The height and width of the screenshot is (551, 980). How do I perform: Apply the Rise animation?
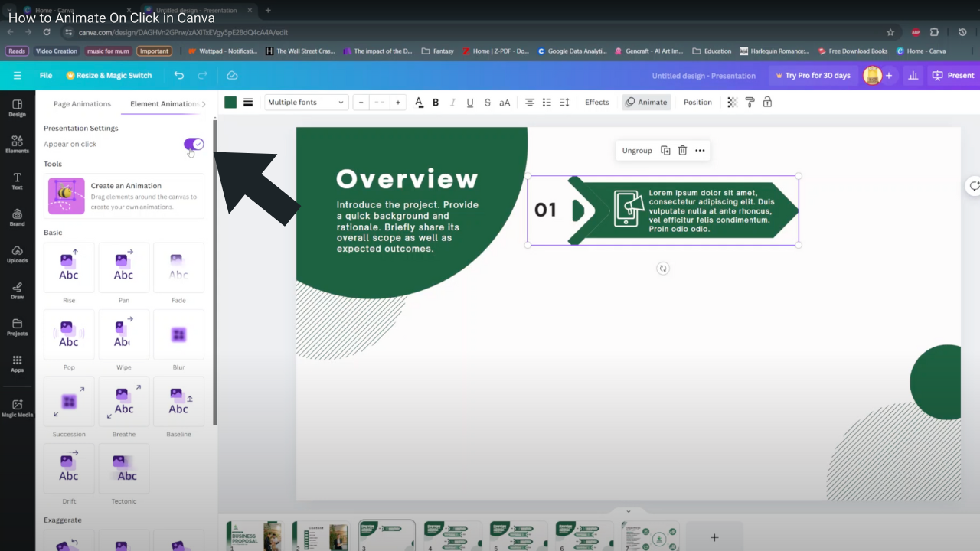coord(69,267)
